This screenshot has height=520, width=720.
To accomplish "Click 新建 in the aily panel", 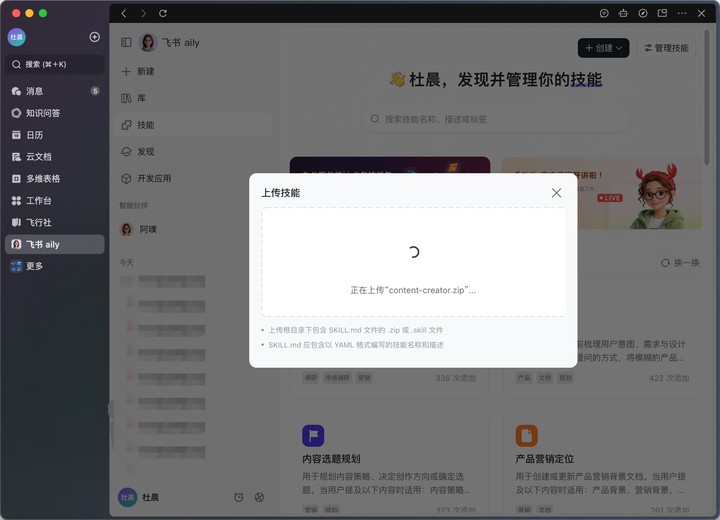I will [x=193, y=71].
